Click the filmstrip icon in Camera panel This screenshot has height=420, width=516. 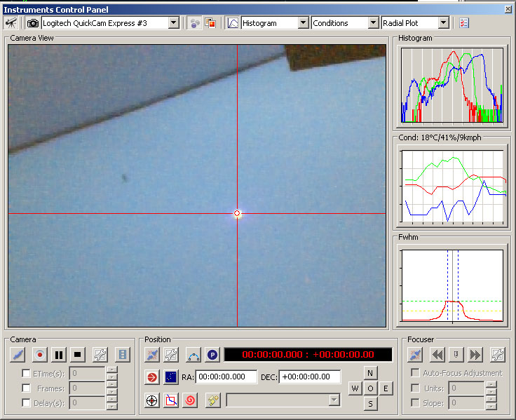pyautogui.click(x=123, y=355)
